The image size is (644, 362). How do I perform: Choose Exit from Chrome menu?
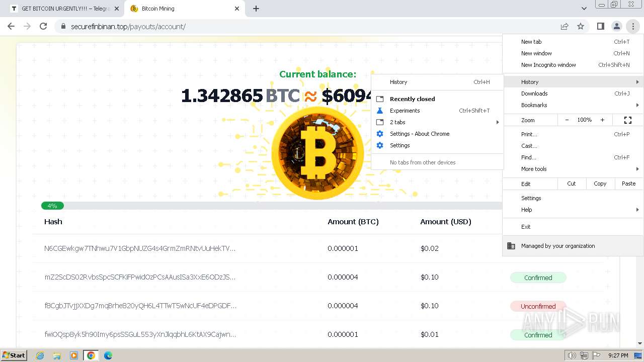[573, 227]
